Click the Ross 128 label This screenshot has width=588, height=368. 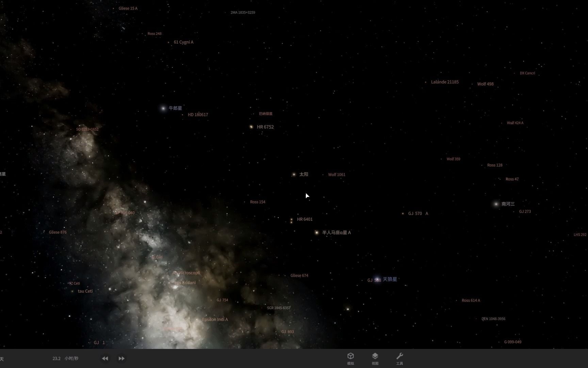[494, 165]
